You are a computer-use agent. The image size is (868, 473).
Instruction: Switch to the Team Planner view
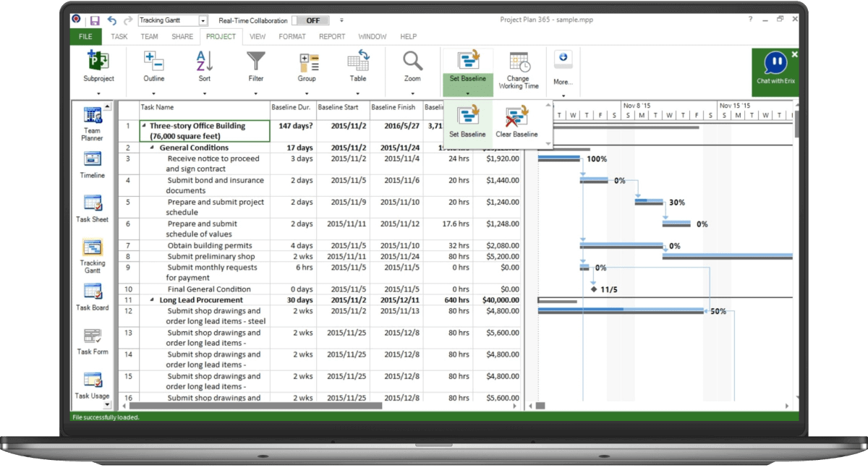point(92,123)
